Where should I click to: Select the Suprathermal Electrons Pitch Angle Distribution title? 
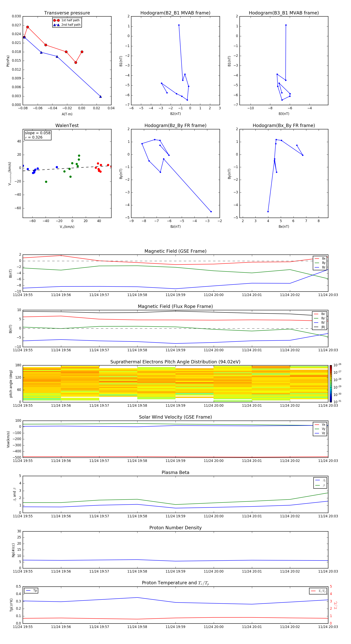(x=175, y=362)
